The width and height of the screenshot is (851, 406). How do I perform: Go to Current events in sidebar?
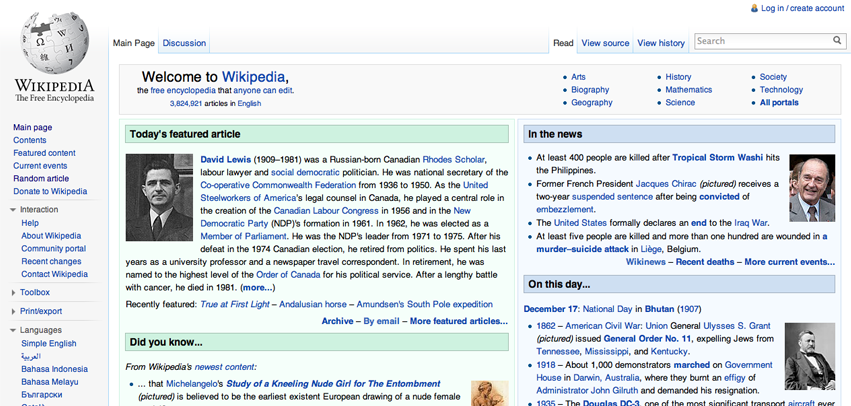tap(40, 166)
